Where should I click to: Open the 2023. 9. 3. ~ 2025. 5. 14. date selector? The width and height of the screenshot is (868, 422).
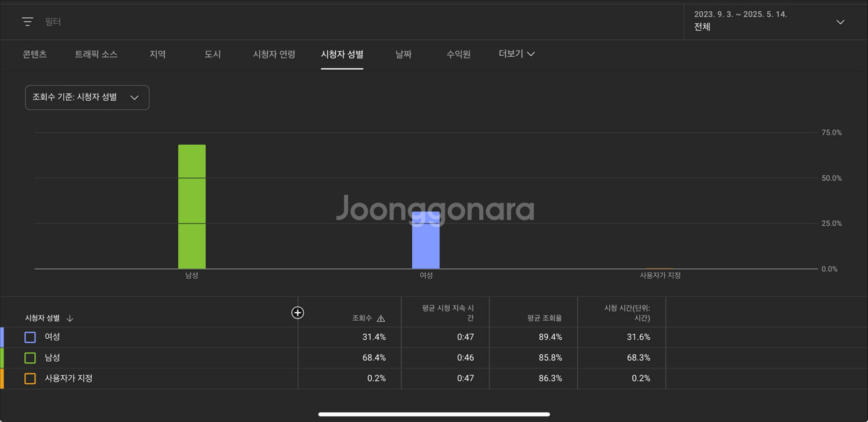[775, 22]
